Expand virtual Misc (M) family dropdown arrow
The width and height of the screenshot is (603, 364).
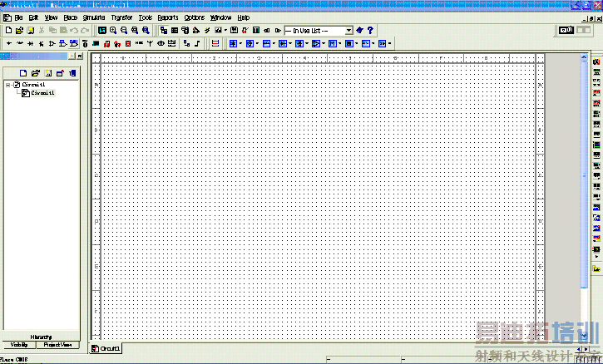(340, 43)
